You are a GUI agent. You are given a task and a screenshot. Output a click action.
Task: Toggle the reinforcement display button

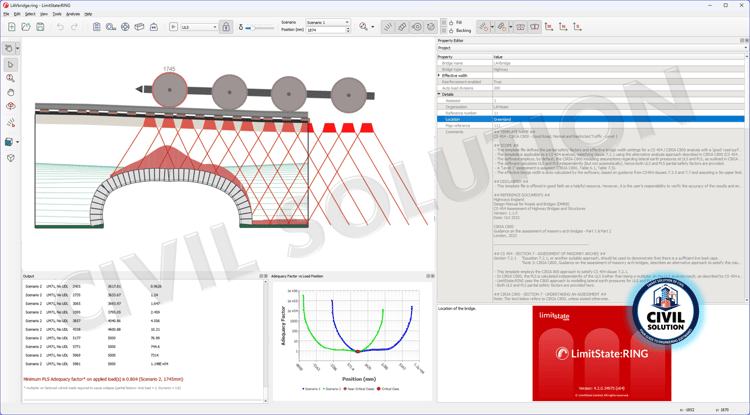402,27
